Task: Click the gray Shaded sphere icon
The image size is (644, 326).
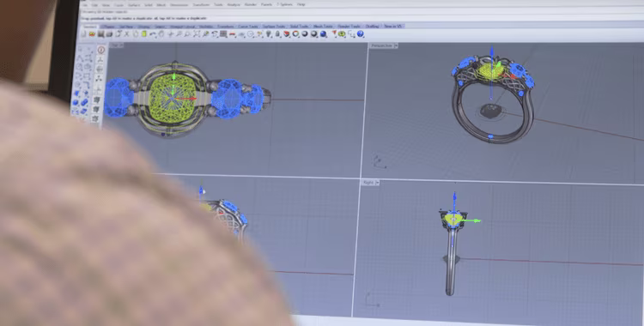Action: click(x=305, y=34)
